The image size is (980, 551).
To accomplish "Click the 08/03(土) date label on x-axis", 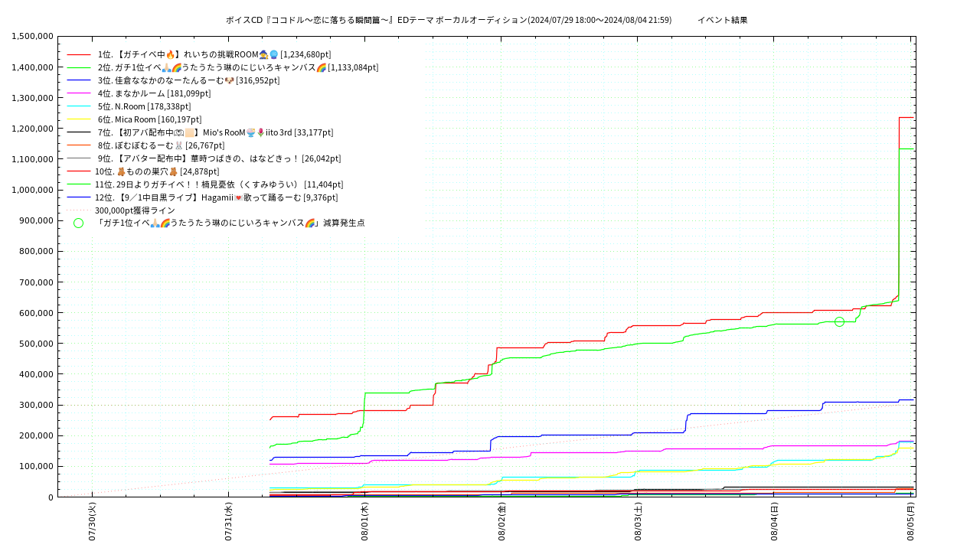I will (638, 522).
